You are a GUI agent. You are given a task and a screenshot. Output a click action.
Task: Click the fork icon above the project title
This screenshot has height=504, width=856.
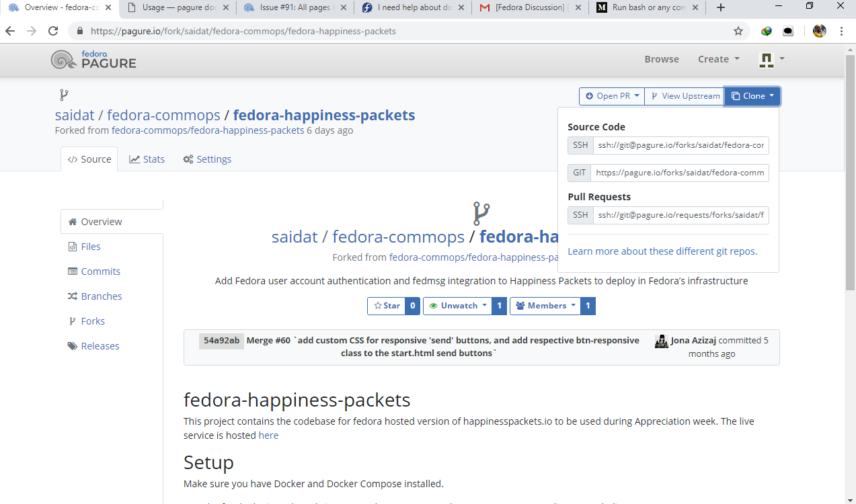tap(64, 95)
